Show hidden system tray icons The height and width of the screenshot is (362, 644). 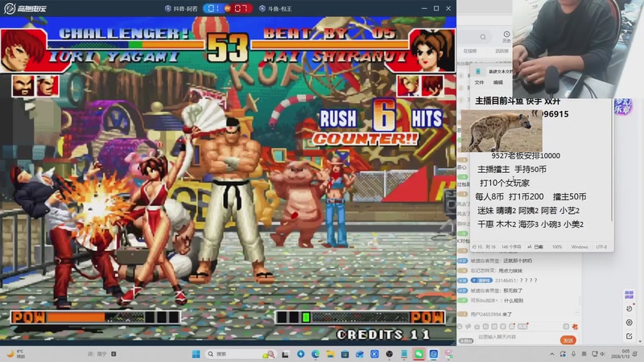click(552, 354)
